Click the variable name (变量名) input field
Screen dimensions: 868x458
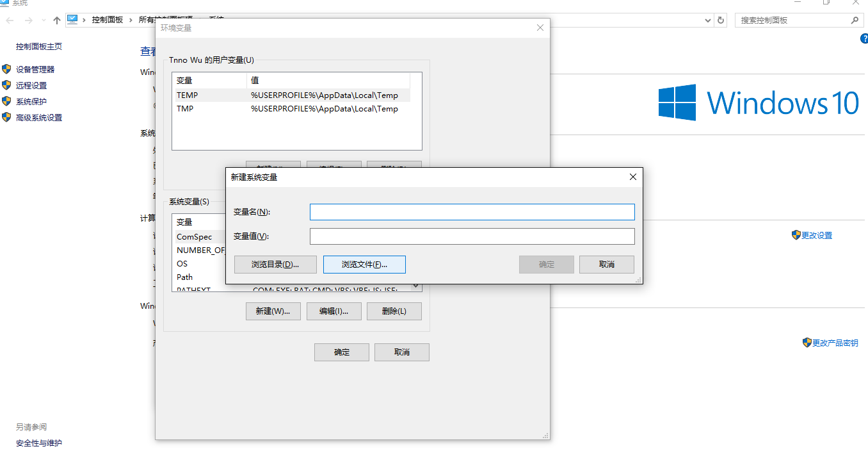click(x=472, y=212)
